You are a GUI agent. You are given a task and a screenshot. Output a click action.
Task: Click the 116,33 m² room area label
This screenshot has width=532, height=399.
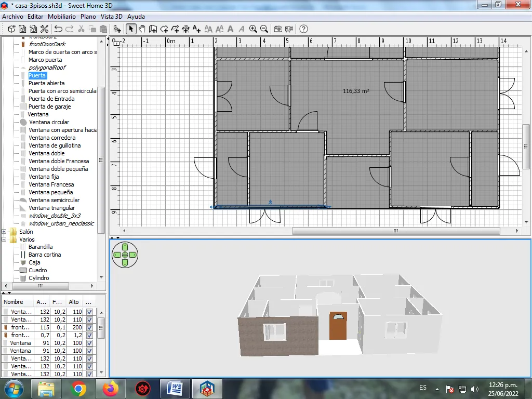coord(356,91)
